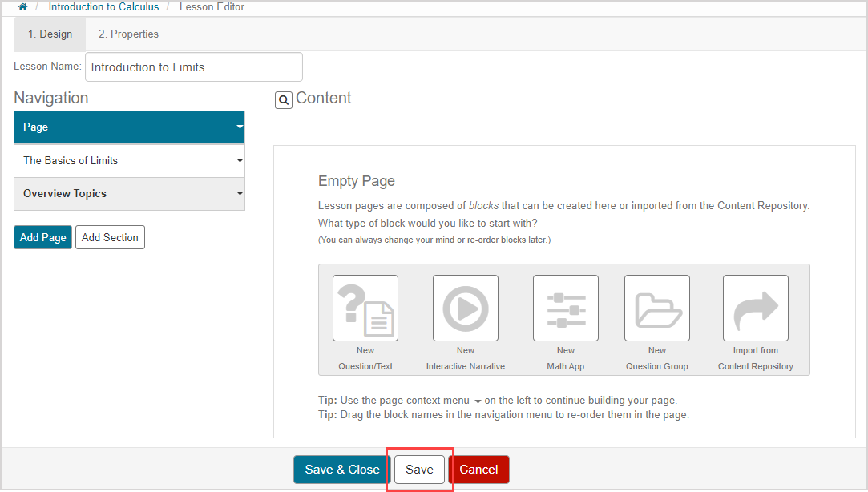This screenshot has height=492, width=868.
Task: Create a New Question/Text block
Action: (365, 309)
